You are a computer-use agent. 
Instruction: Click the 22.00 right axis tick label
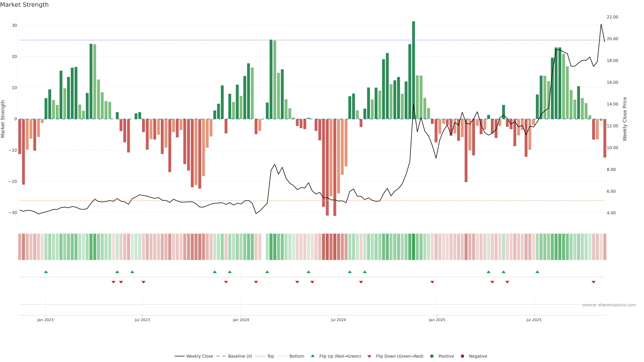(x=612, y=17)
